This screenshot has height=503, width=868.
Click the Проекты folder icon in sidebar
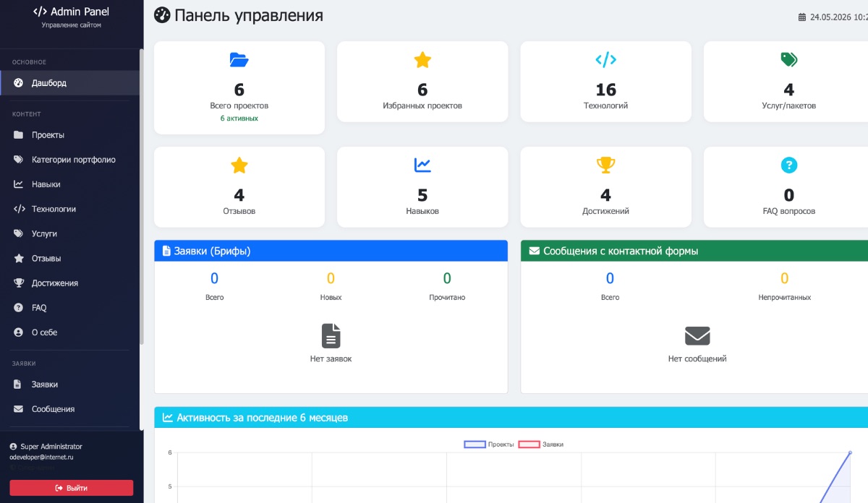[x=18, y=135]
